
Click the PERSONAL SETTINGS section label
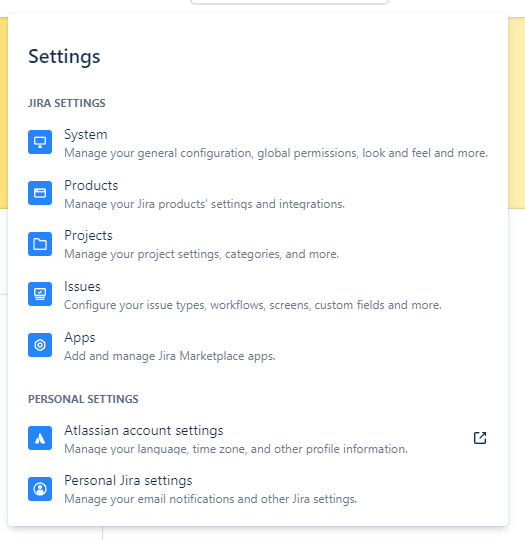point(83,399)
